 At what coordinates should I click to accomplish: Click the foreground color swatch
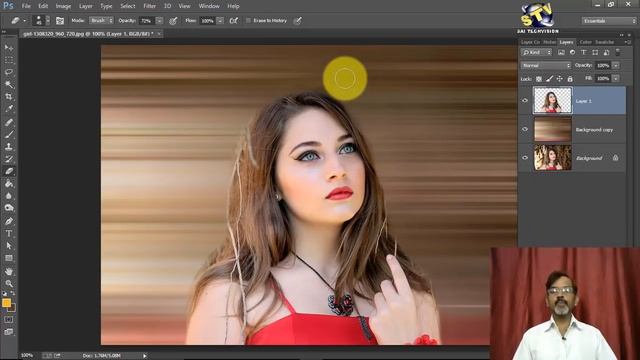pos(6,303)
